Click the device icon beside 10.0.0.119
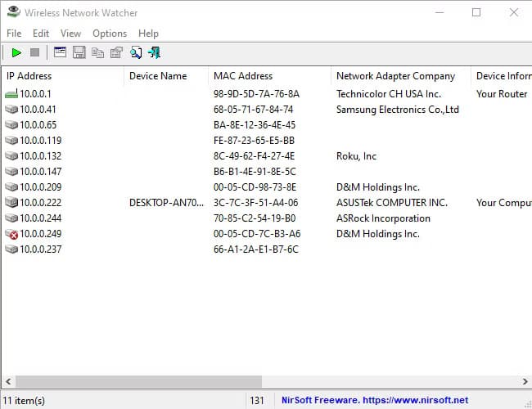 coord(11,141)
